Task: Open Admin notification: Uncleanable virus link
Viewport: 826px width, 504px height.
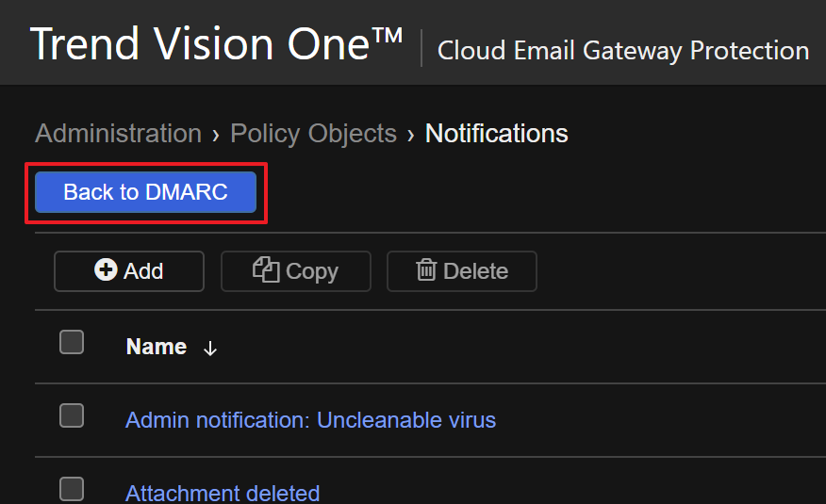Action: pyautogui.click(x=310, y=419)
